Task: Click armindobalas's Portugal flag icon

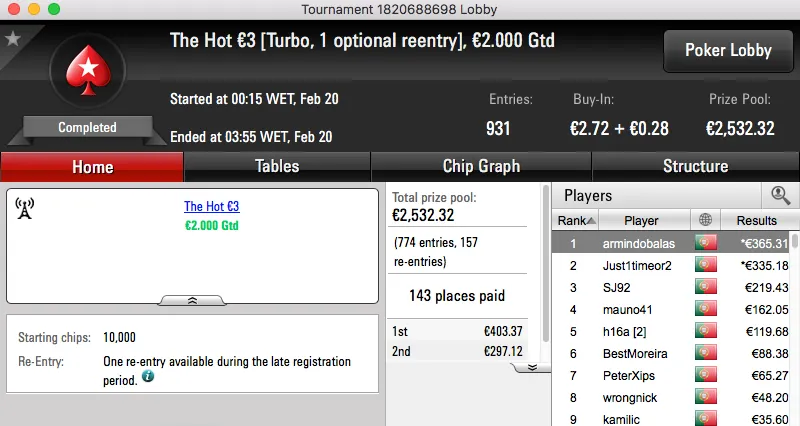Action: coord(706,243)
